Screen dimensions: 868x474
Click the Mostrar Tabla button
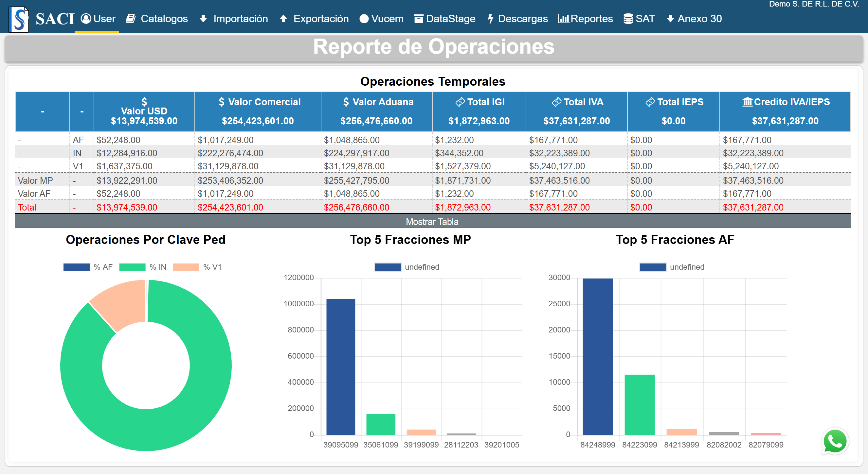[432, 222]
